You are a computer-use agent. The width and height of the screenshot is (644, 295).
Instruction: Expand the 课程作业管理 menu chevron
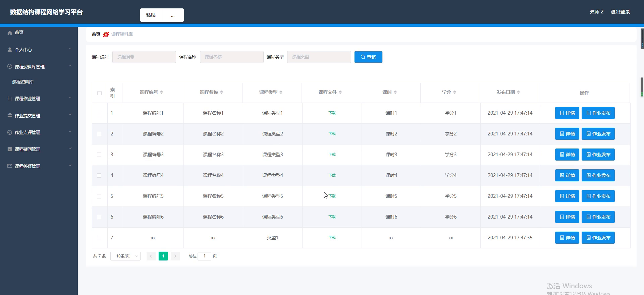tap(70, 98)
